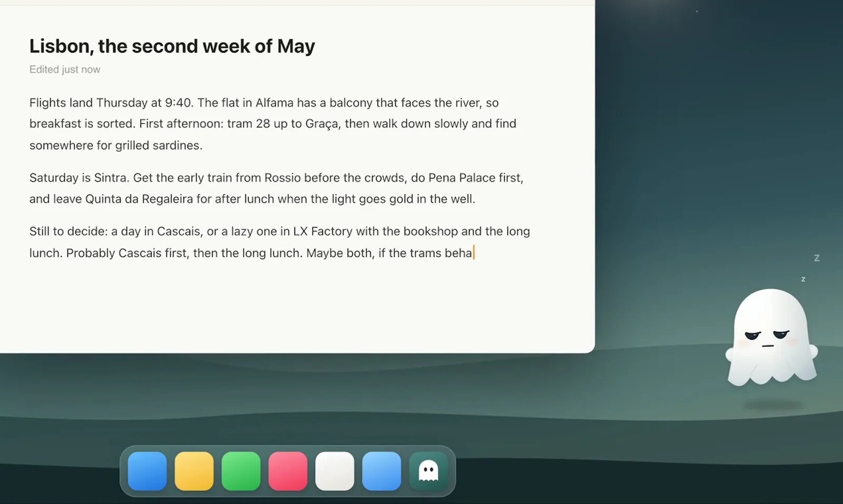Open the yellow app in the dock

(194, 471)
